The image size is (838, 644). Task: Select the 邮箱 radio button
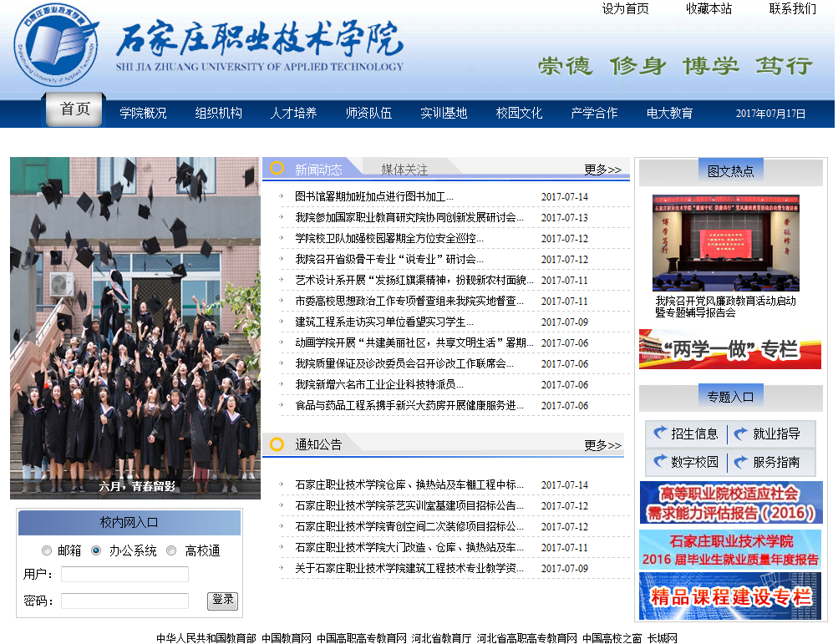[47, 550]
